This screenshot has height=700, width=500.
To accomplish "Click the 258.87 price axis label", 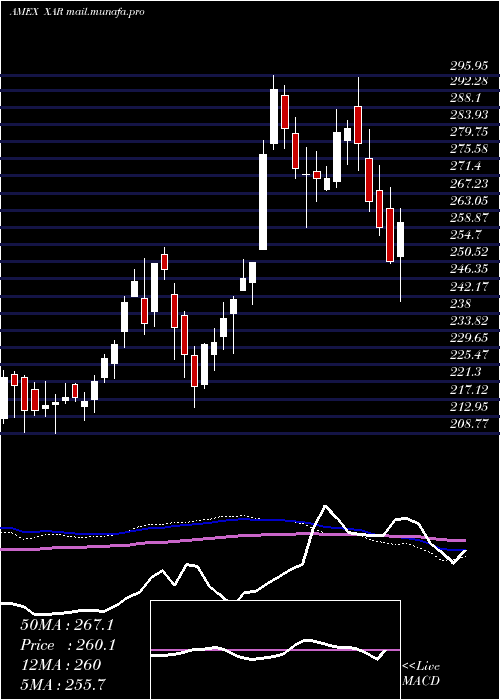I will point(468,218).
